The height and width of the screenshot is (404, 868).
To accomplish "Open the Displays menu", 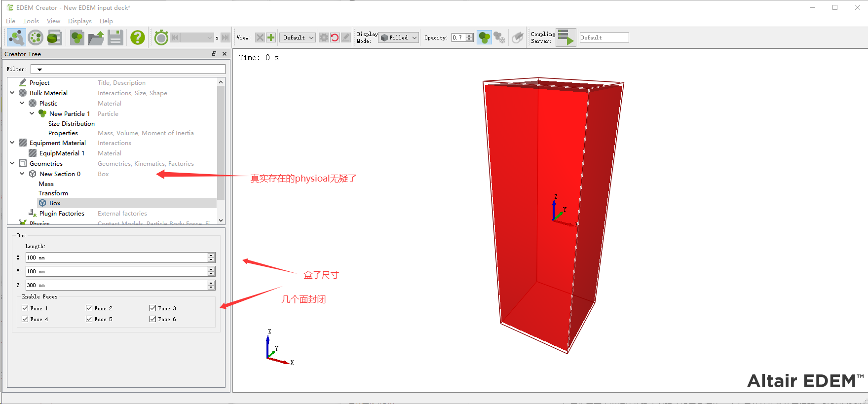I will [79, 21].
